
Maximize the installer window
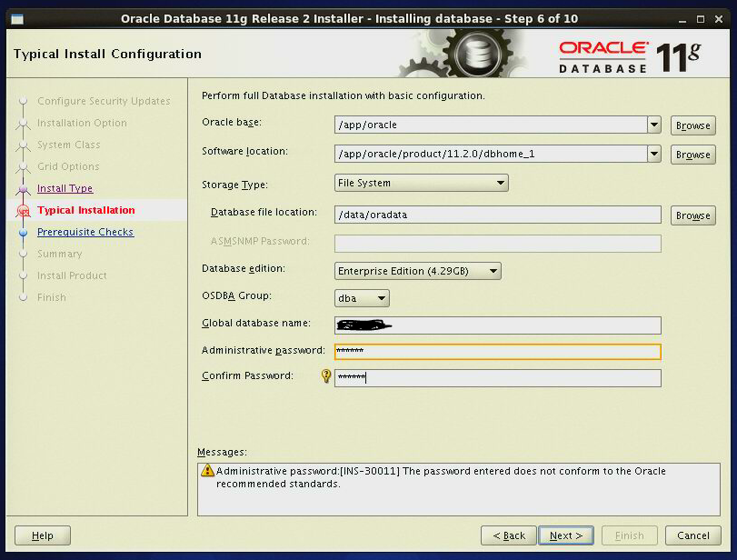point(701,19)
